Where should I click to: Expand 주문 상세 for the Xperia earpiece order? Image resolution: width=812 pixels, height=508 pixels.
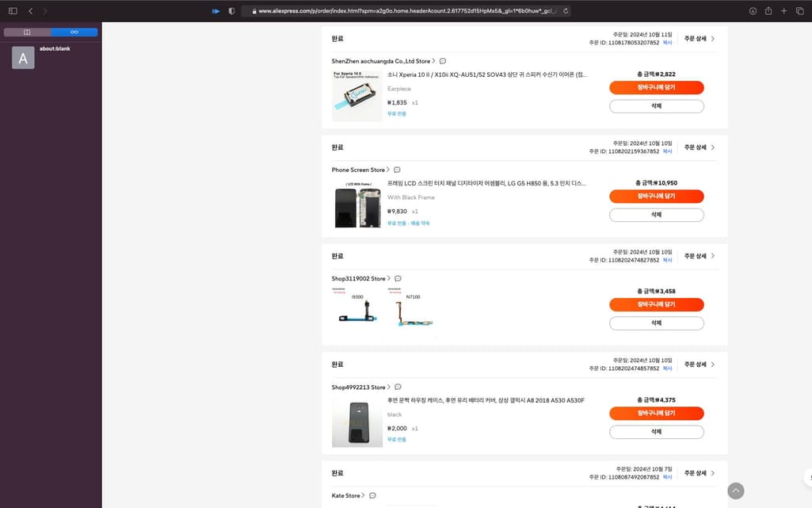(700, 39)
